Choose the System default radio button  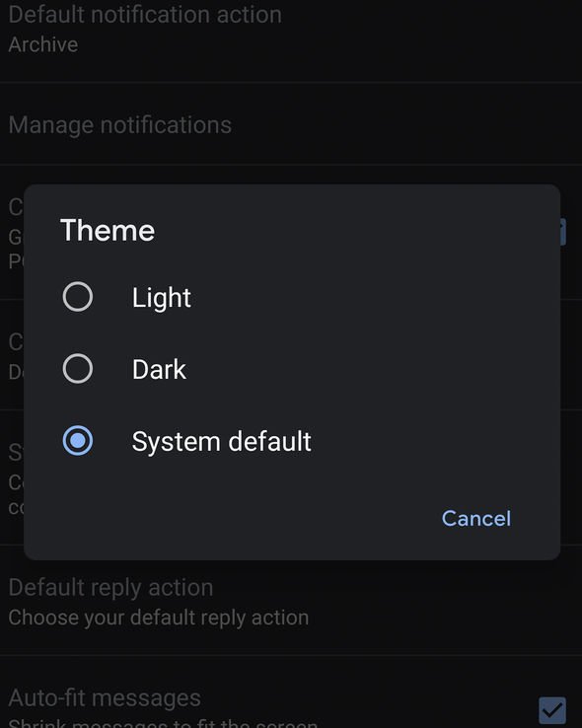(78, 440)
